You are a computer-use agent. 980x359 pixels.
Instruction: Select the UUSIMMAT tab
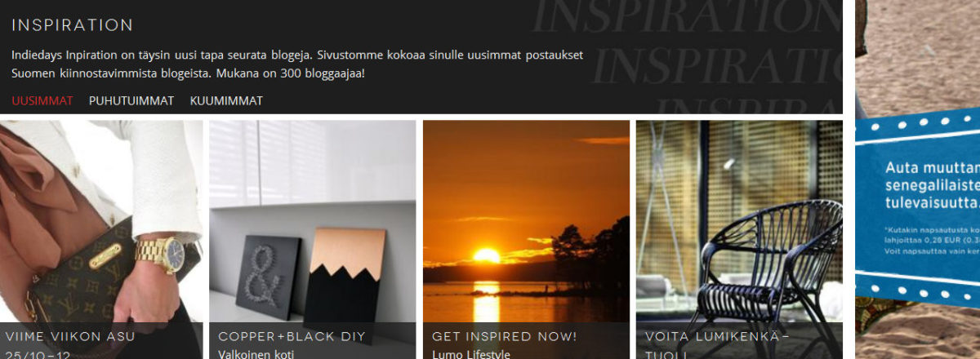[x=42, y=101]
